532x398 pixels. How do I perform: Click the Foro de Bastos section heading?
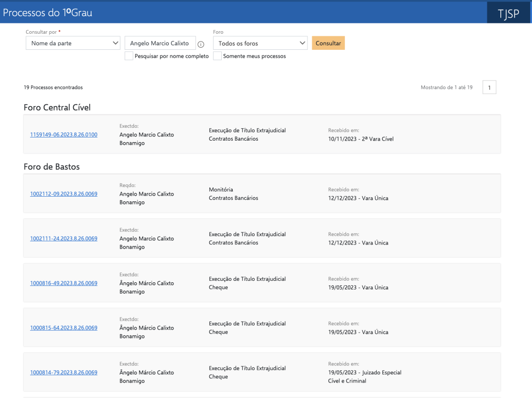point(51,167)
